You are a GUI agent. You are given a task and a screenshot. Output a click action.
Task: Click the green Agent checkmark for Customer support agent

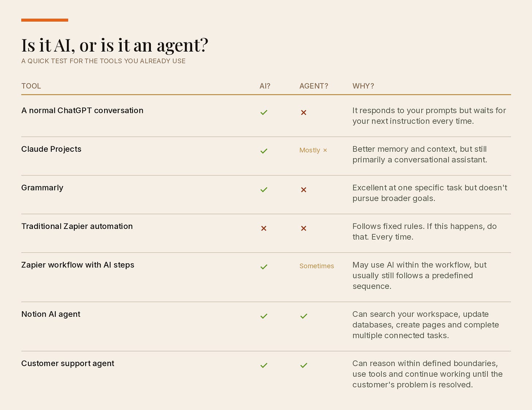click(304, 365)
